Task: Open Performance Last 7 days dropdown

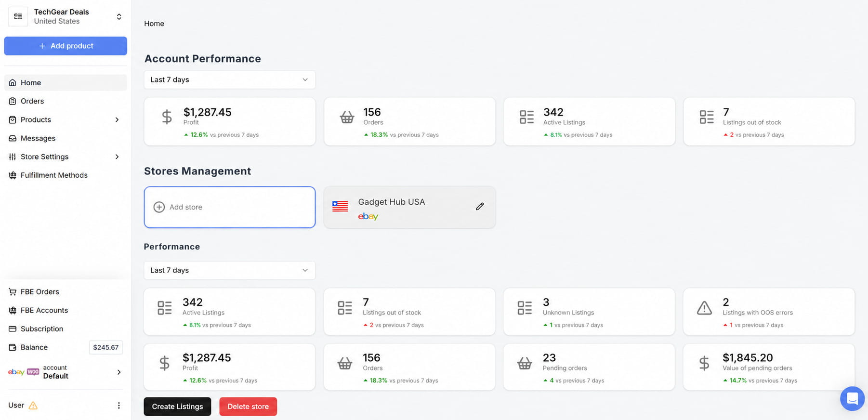Action: pos(230,270)
